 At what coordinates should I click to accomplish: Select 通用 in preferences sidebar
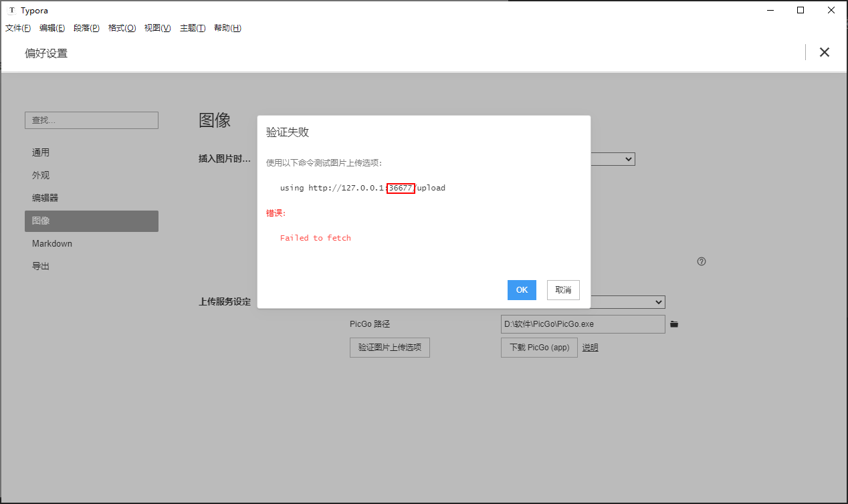41,152
